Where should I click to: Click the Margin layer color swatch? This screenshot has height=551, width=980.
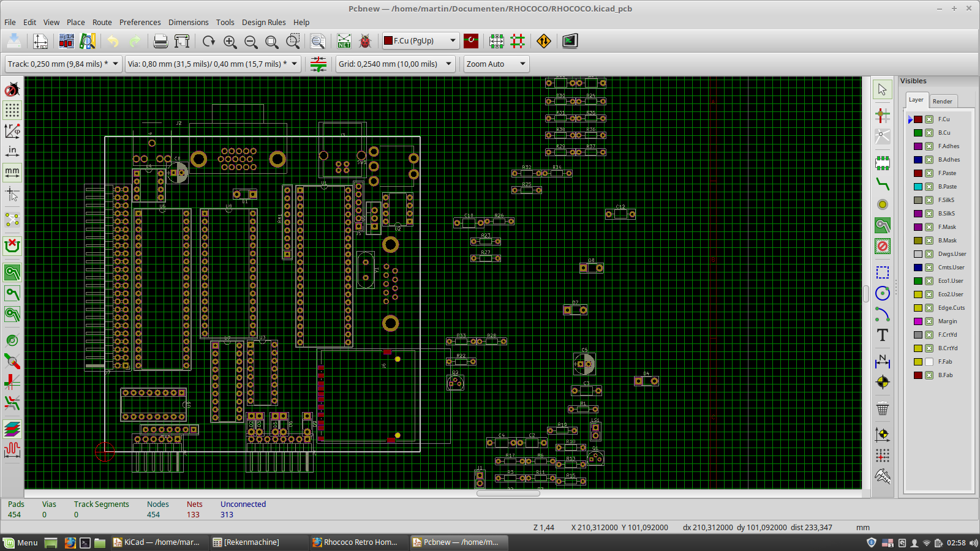pos(918,321)
